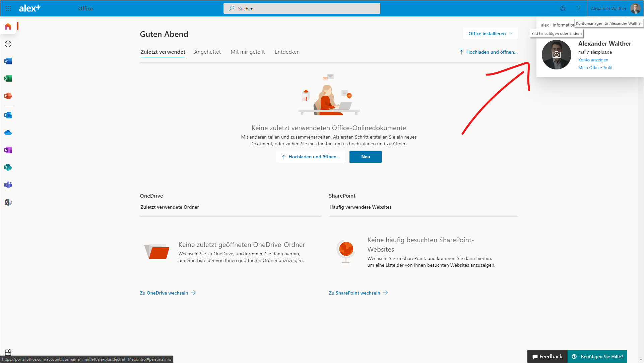Open Outlook from the sidebar

point(8,115)
